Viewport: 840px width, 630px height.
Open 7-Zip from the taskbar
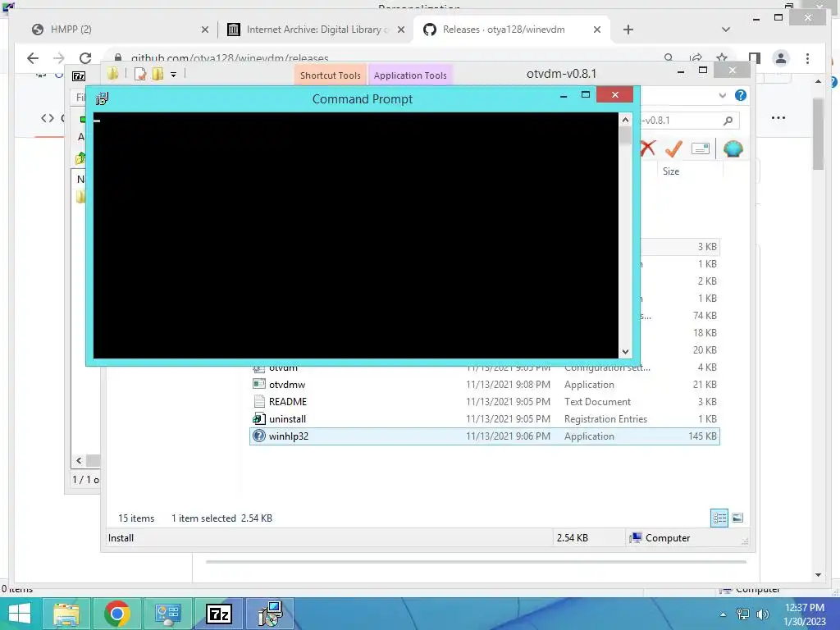pos(218,614)
